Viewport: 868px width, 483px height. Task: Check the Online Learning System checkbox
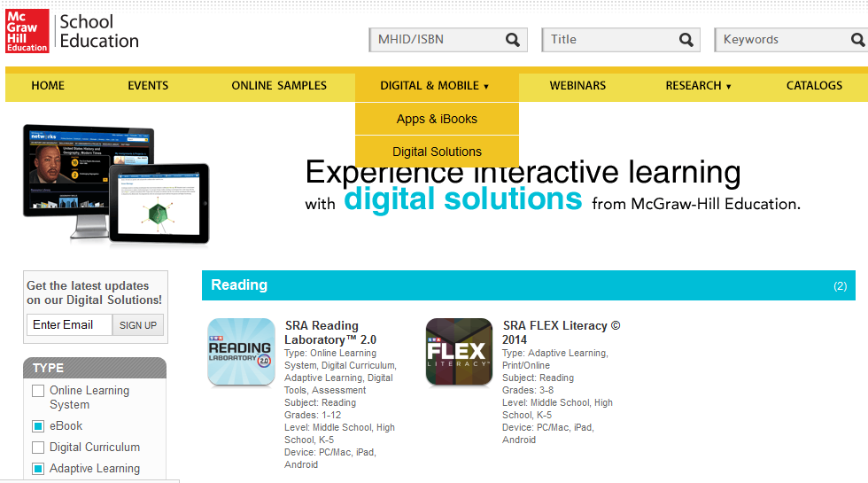(x=38, y=391)
